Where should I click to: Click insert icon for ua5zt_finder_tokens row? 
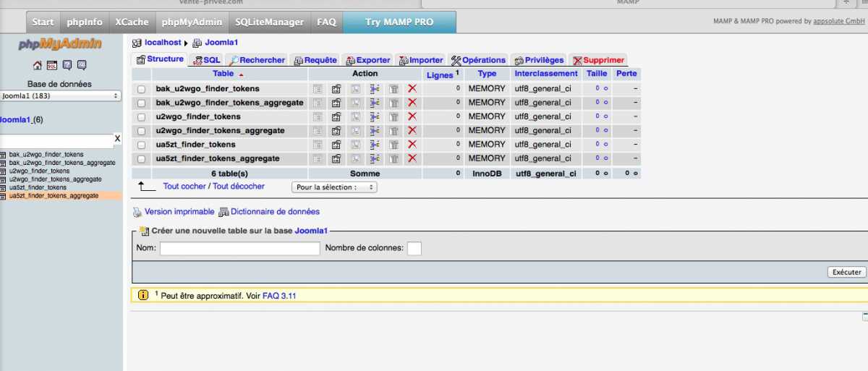point(375,145)
